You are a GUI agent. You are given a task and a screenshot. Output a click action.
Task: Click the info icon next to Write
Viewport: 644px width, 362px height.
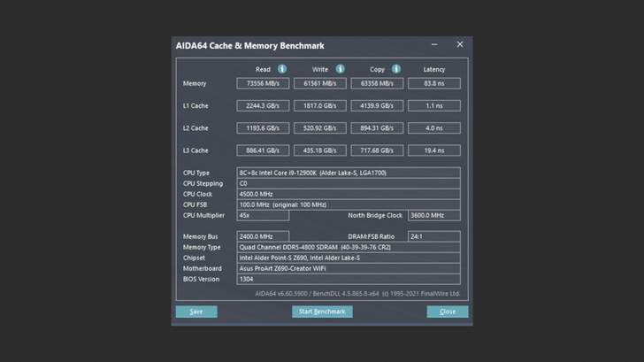tap(340, 69)
